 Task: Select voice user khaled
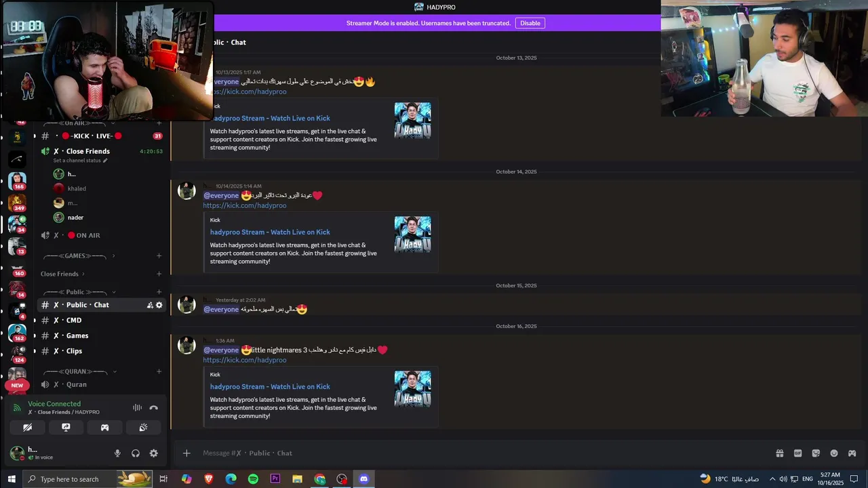[x=77, y=188]
